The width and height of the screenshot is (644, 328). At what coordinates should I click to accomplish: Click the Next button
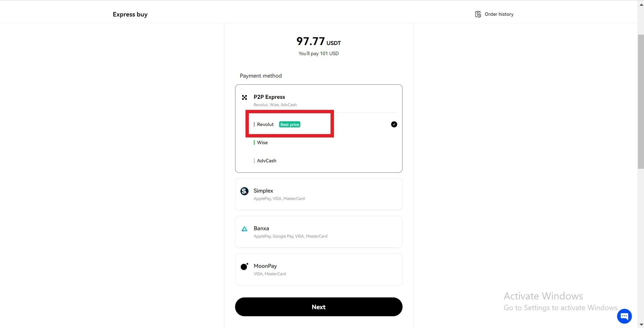(318, 307)
